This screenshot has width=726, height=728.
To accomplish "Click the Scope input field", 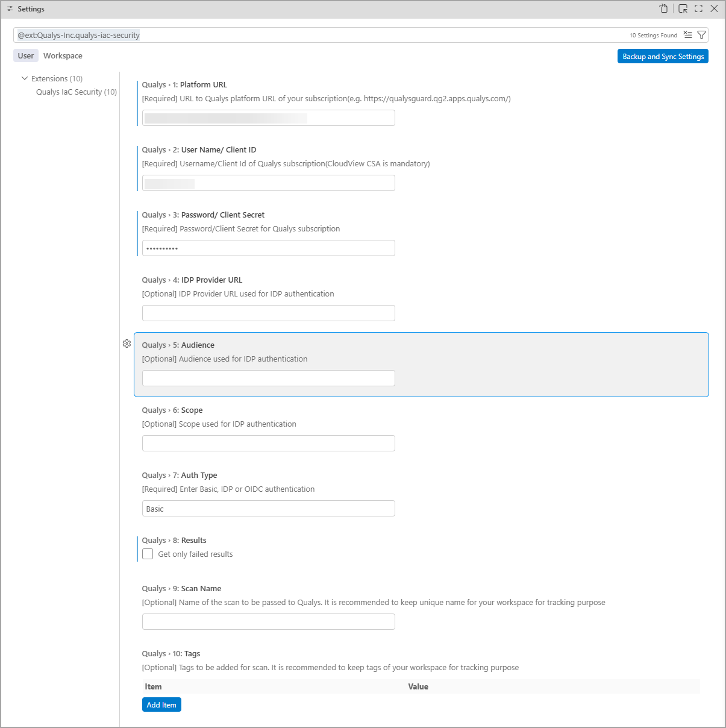I will pyautogui.click(x=269, y=443).
